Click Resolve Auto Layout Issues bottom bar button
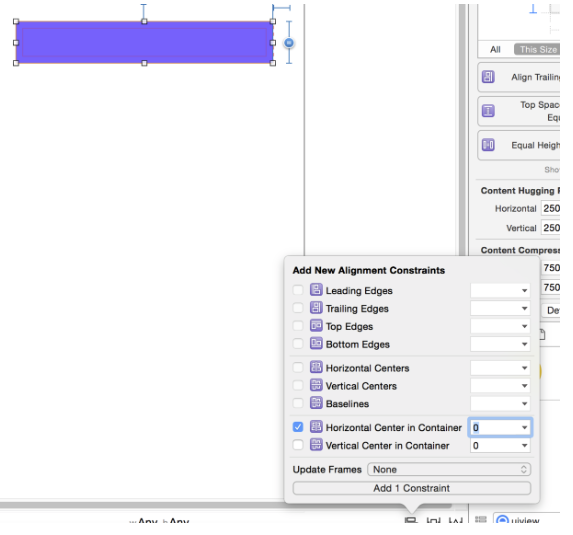The image size is (573, 535). tap(456, 519)
